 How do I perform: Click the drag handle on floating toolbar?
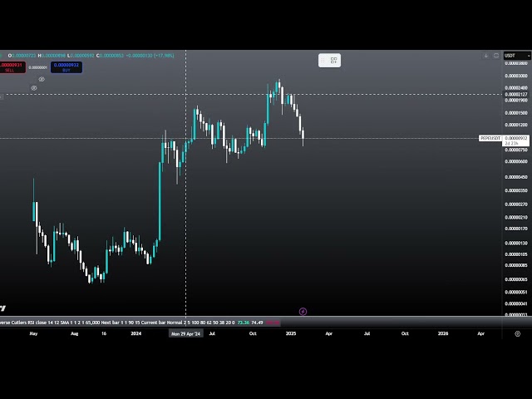point(324,60)
